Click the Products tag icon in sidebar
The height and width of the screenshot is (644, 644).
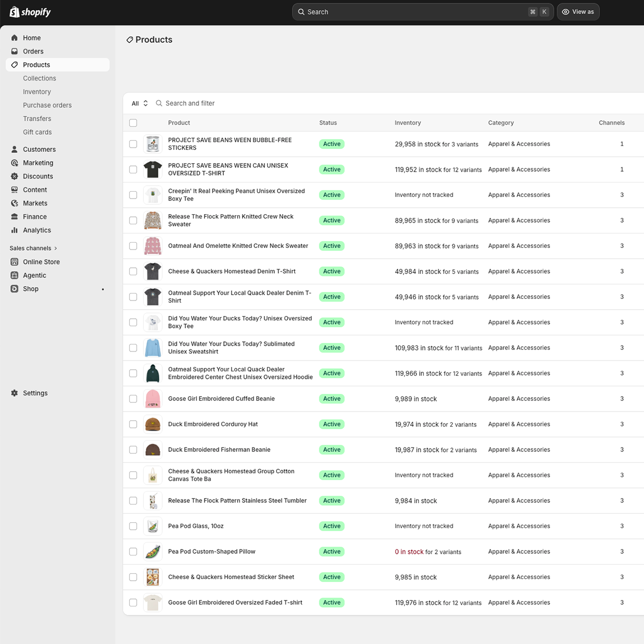pos(14,65)
